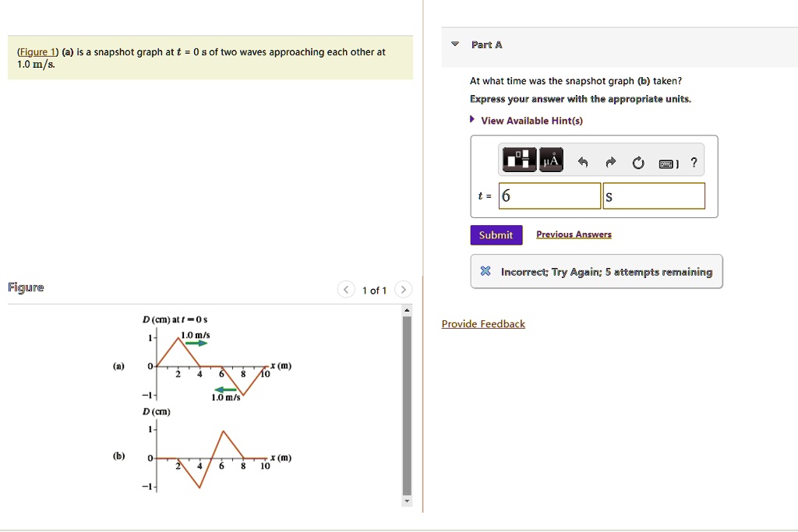Open the math templates palette icon

[520, 159]
